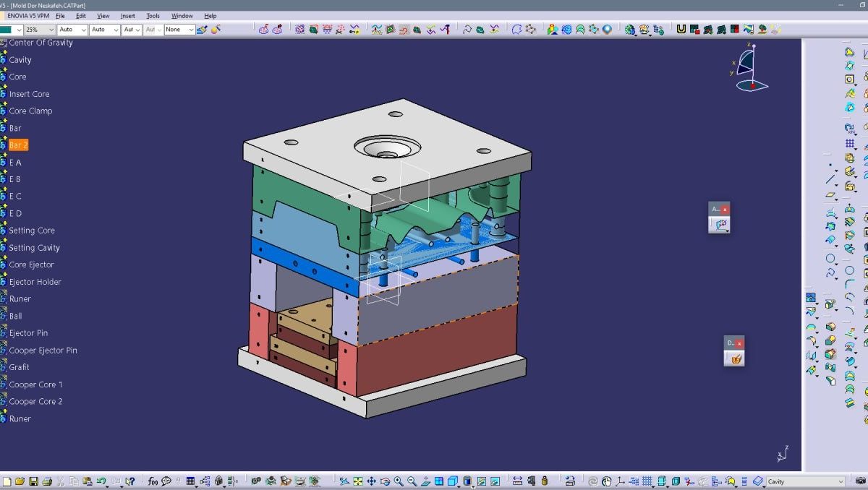This screenshot has width=868, height=490.
Task: Select the Rotate view tool
Action: pyautogui.click(x=386, y=481)
